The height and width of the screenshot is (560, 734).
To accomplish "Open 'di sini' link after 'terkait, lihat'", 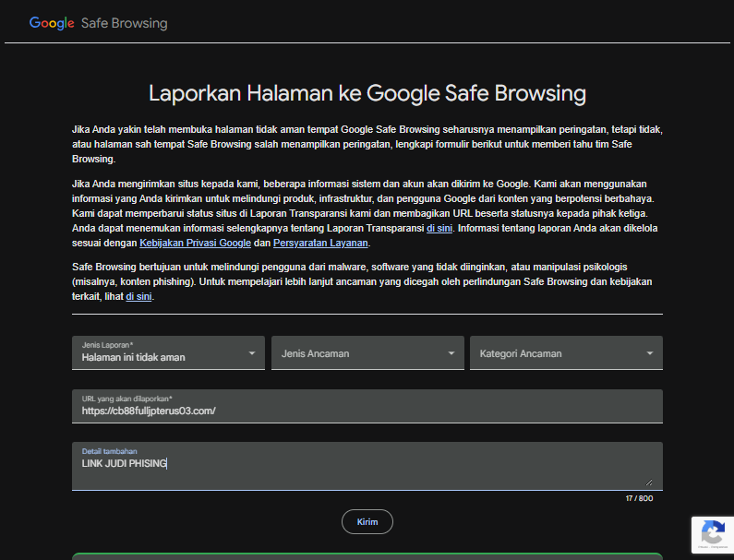I will pyautogui.click(x=138, y=296).
